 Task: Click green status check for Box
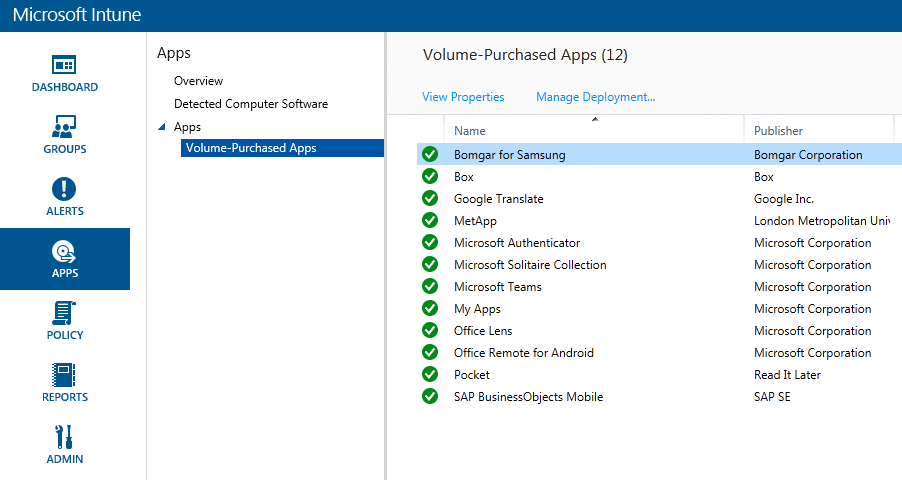tap(430, 176)
